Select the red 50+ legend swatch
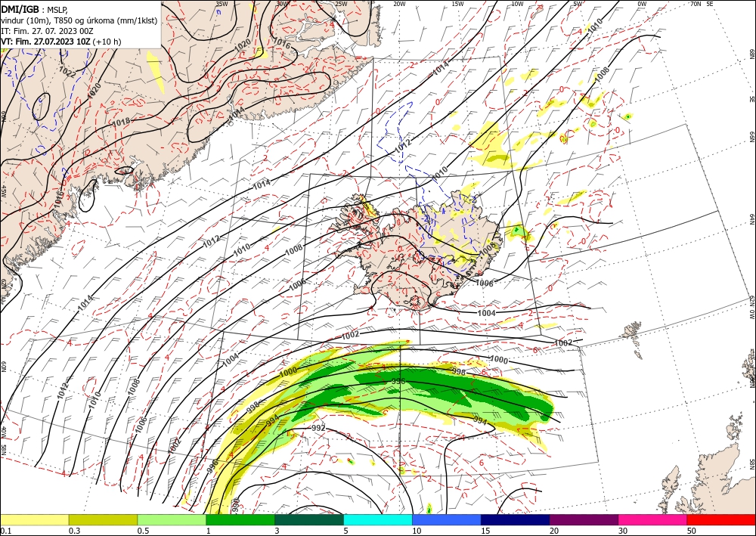The image size is (756, 536). pyautogui.click(x=721, y=520)
